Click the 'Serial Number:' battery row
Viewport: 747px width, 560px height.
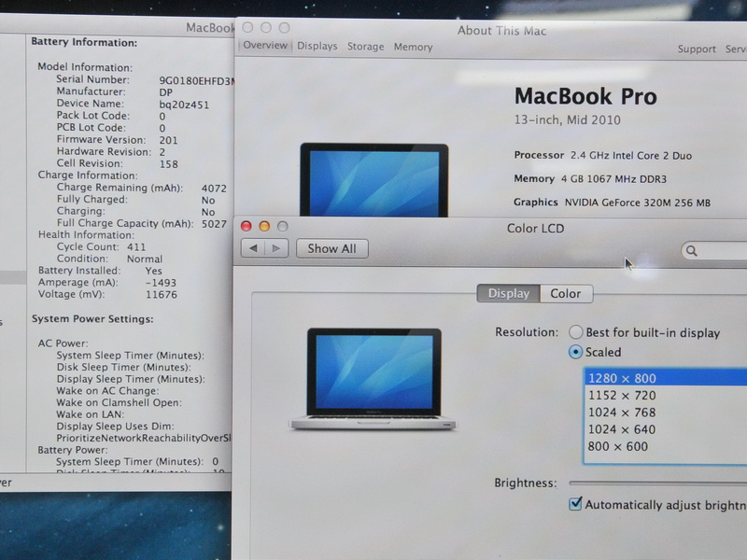(x=146, y=80)
